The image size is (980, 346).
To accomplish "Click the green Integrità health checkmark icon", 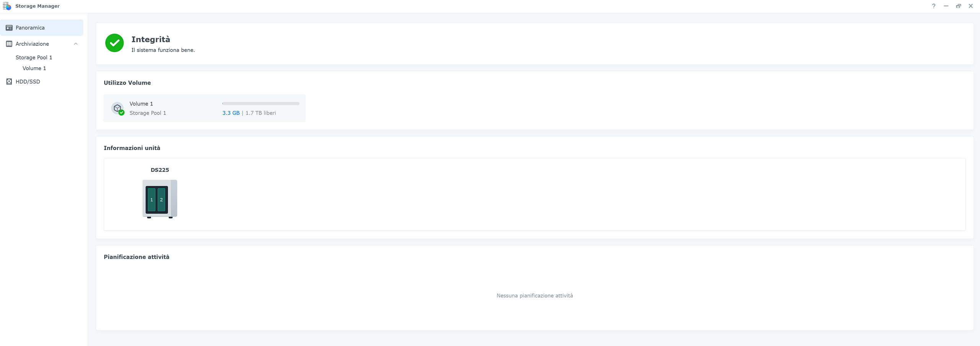I will pos(114,43).
